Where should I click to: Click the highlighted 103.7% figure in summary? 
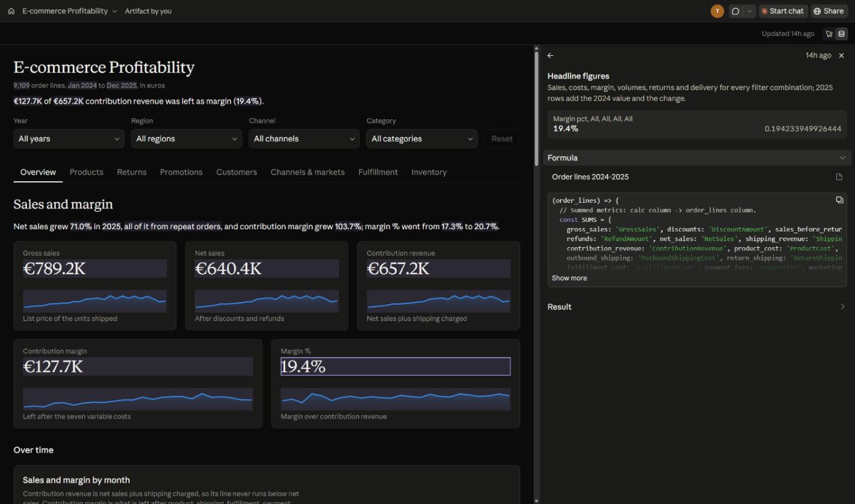tap(349, 227)
